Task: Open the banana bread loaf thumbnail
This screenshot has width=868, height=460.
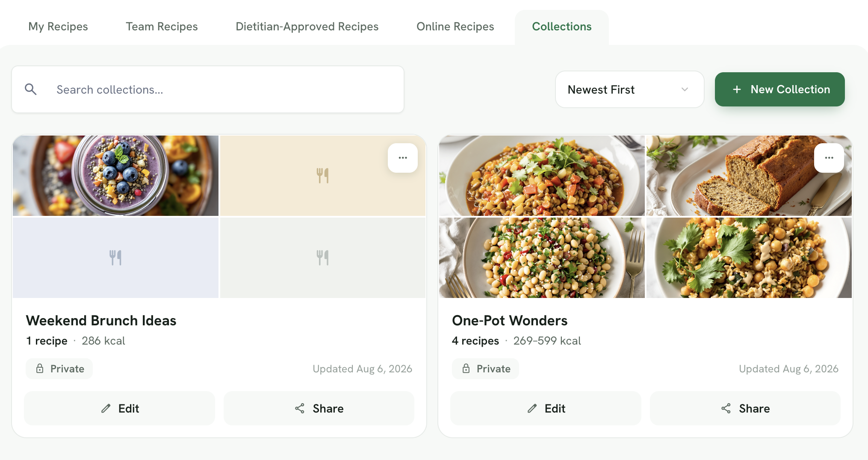Action: coord(749,176)
